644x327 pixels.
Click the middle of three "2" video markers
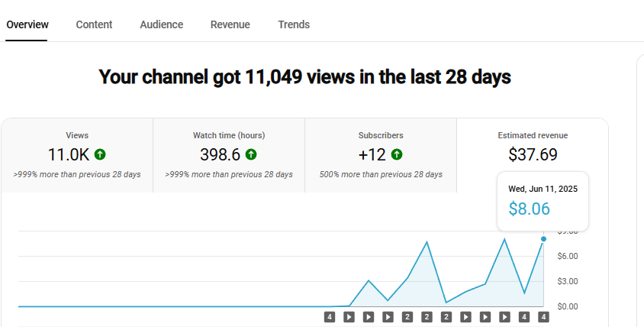427,317
